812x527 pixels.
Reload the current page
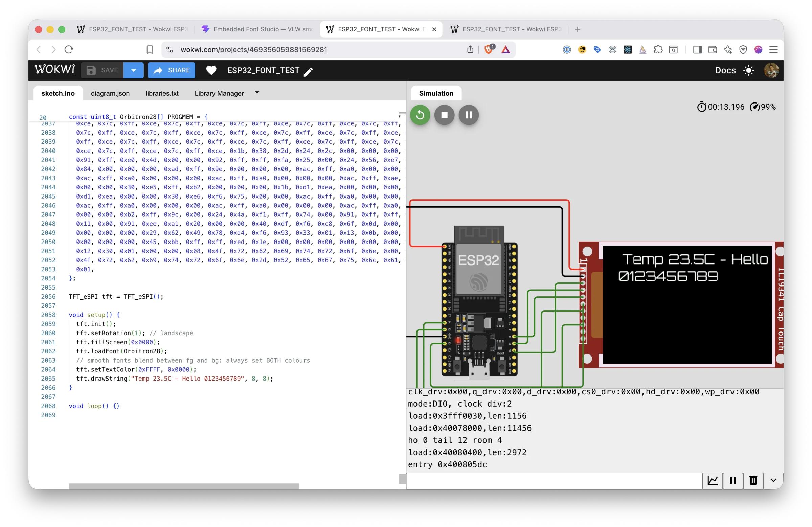point(69,49)
